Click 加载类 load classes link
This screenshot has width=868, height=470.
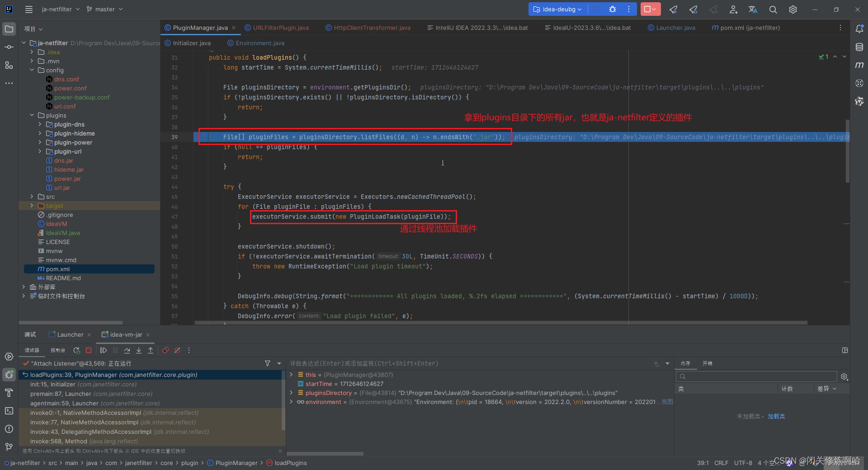tap(776, 416)
